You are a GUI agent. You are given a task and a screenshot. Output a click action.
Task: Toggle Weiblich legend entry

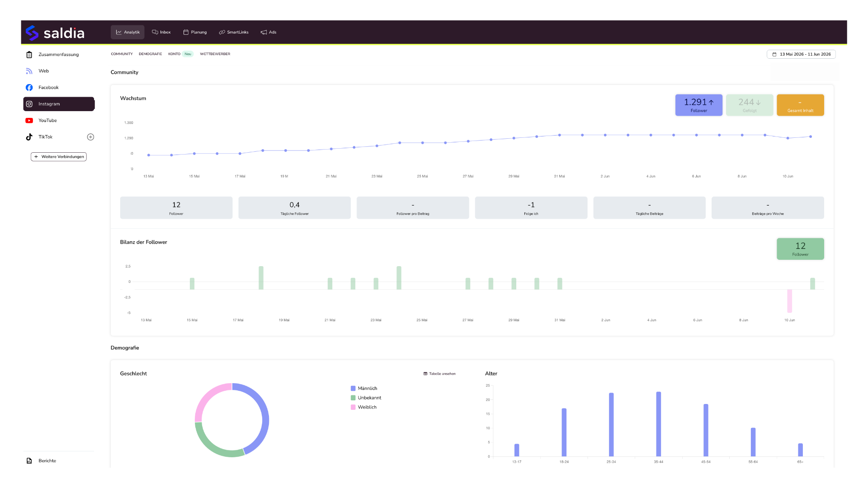(363, 408)
